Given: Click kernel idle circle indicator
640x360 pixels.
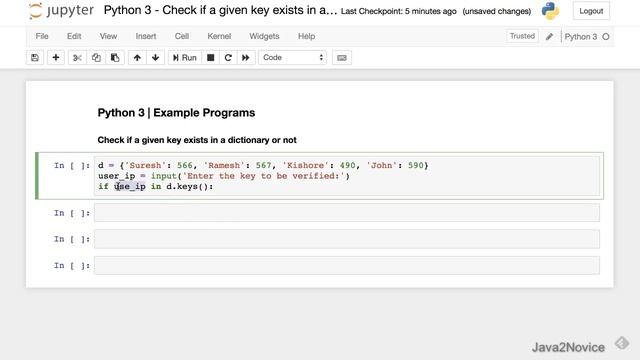Looking at the screenshot, I should (x=606, y=37).
